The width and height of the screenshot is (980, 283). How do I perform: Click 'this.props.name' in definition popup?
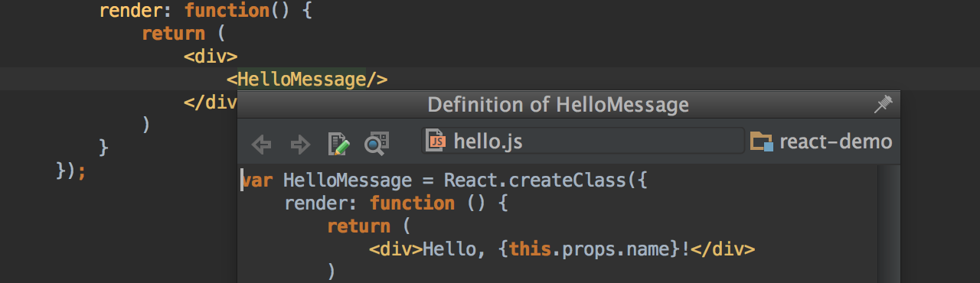[590, 249]
